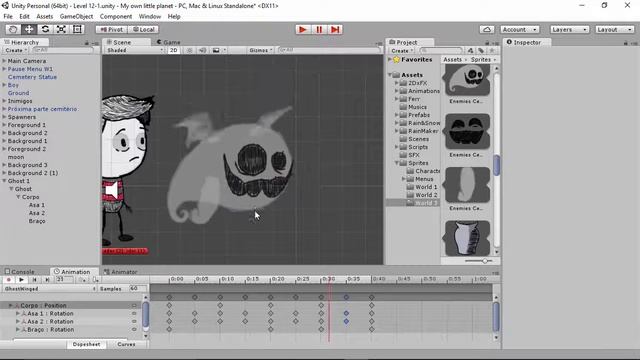Enable animation record mode

[x=8, y=280]
